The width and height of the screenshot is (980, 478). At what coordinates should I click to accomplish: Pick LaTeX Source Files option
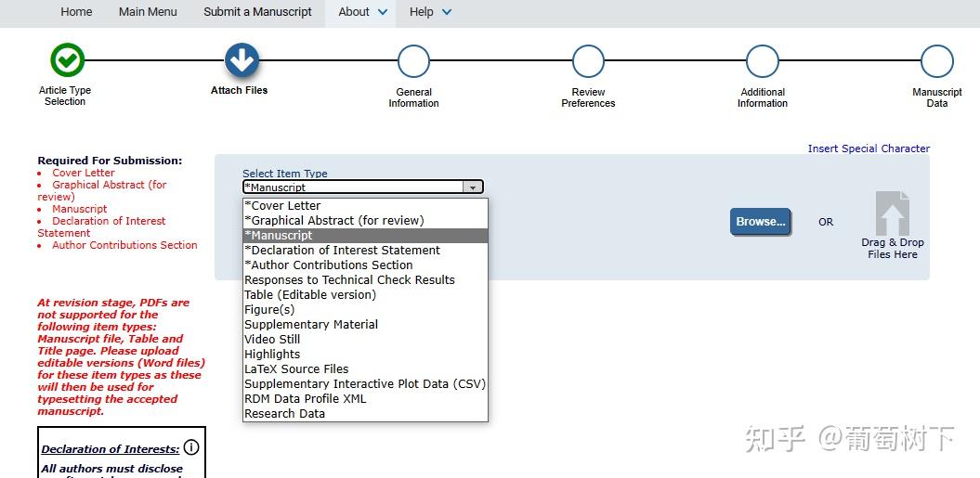click(x=296, y=369)
